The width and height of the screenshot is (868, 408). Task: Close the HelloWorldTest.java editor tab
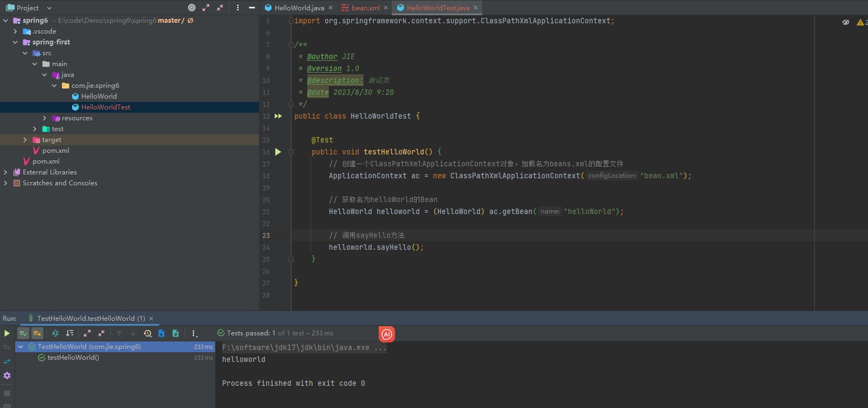(476, 8)
